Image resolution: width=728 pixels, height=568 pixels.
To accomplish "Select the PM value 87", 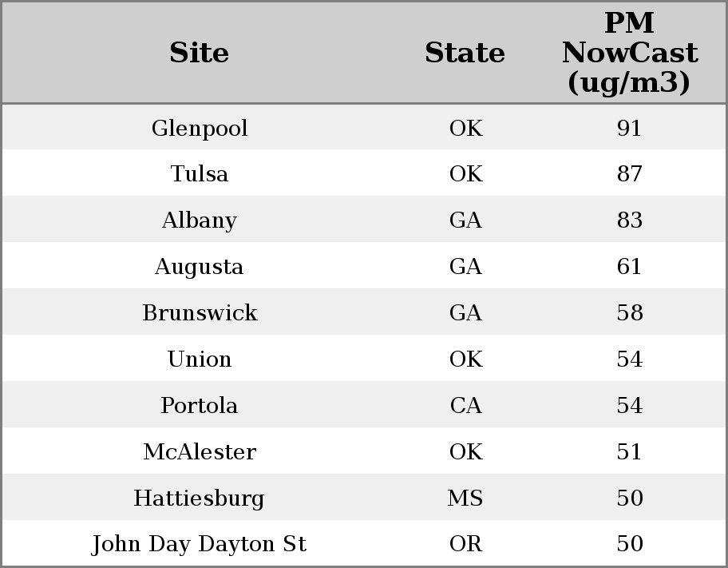I will coord(629,174).
